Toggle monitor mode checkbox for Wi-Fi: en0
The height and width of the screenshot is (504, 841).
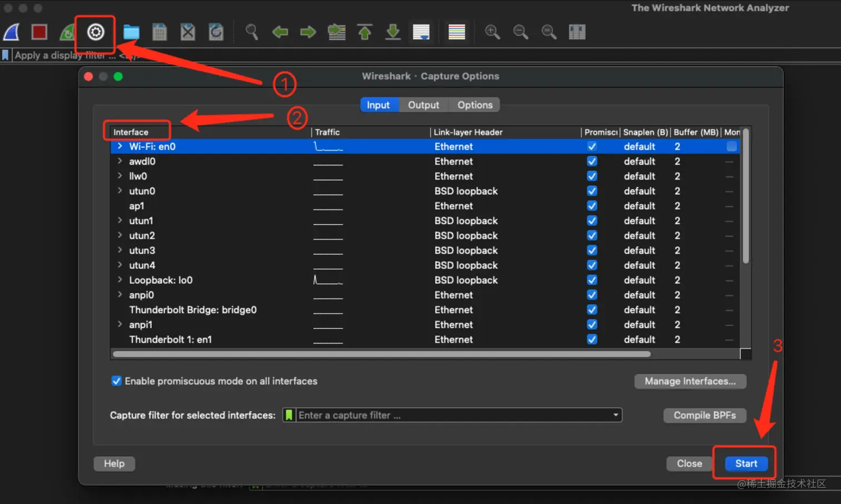click(x=731, y=146)
